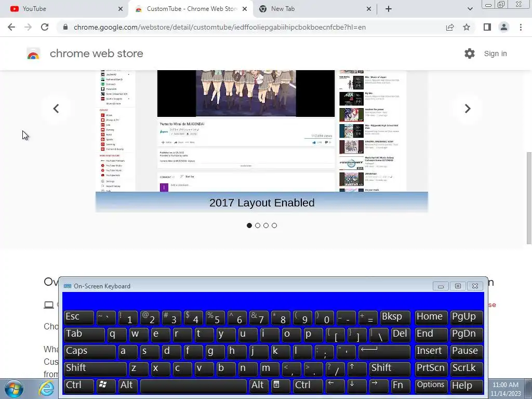The width and height of the screenshot is (532, 399).
Task: Click Sign in on the web store
Action: [x=495, y=54]
